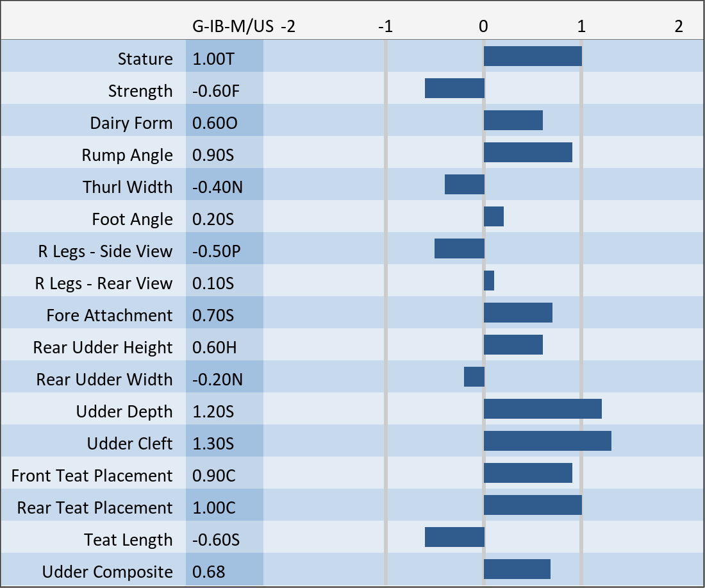Click the Strength value -0.60F

pos(216,91)
